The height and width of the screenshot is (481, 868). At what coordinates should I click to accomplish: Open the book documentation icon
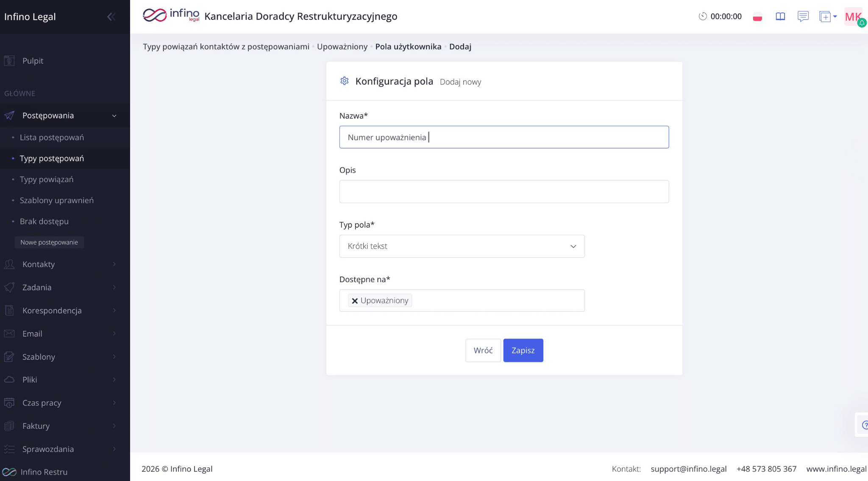click(780, 17)
